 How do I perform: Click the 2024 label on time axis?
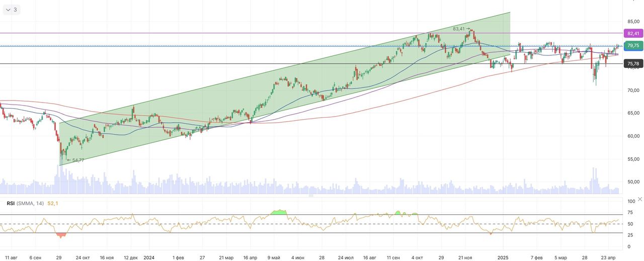point(149,257)
